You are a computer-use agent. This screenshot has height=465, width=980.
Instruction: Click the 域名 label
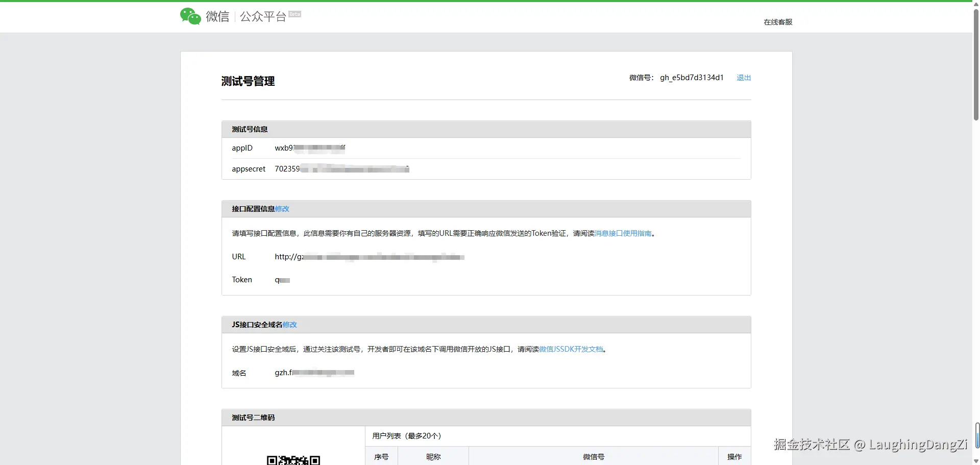pyautogui.click(x=239, y=373)
